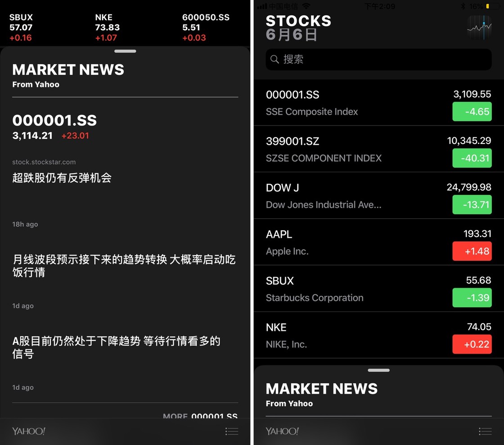Image resolution: width=504 pixels, height=445 pixels.
Task: Tap MORE 000001.SS link
Action: [x=200, y=415]
